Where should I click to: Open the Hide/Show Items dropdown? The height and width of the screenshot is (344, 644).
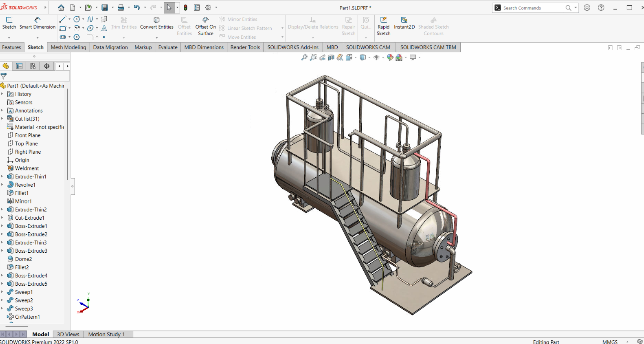coord(383,57)
